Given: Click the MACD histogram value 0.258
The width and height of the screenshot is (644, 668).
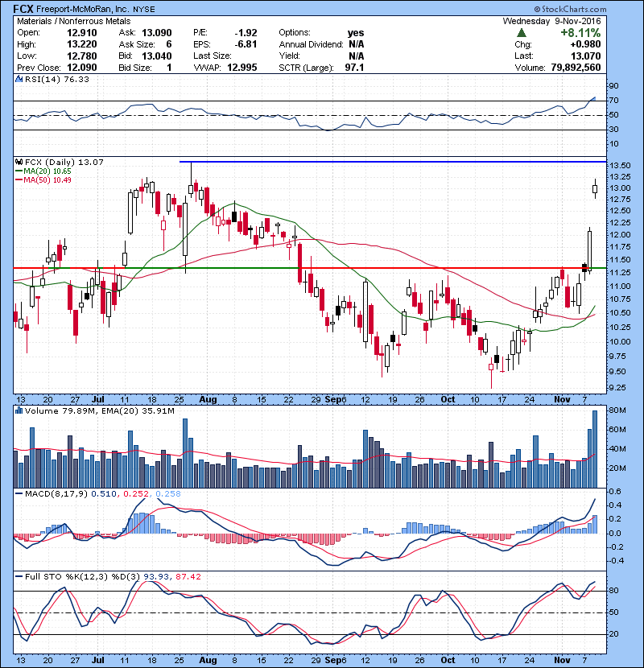Looking at the screenshot, I should point(168,494).
